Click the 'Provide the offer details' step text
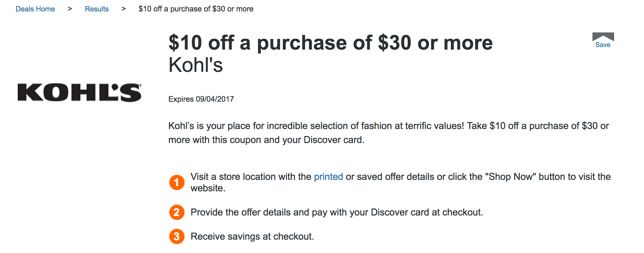The width and height of the screenshot is (644, 253). coord(337,212)
